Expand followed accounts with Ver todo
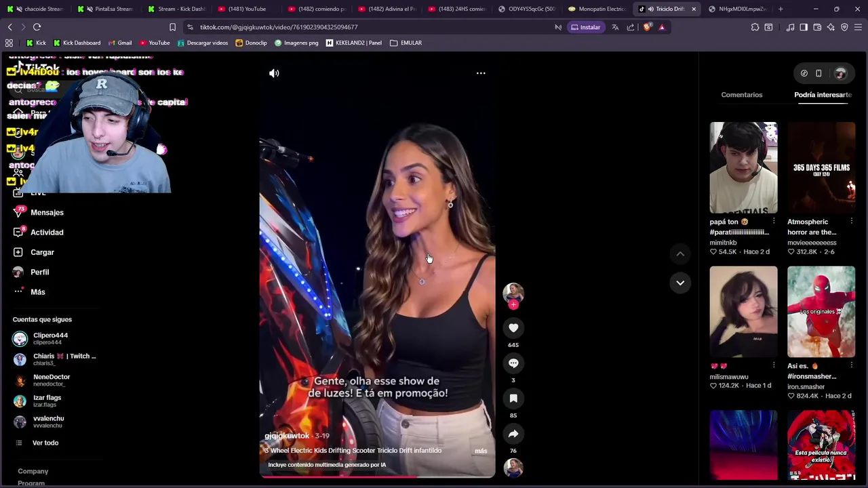 click(45, 443)
